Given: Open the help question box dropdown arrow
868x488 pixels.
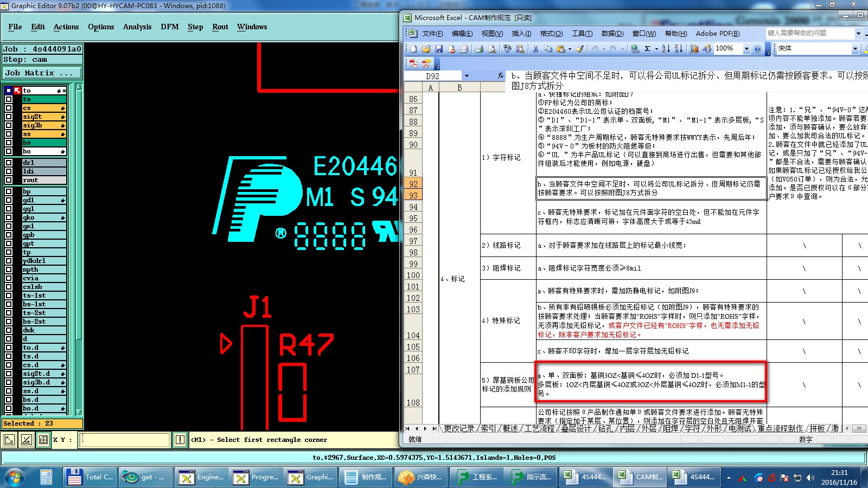Looking at the screenshot, I should (858, 34).
